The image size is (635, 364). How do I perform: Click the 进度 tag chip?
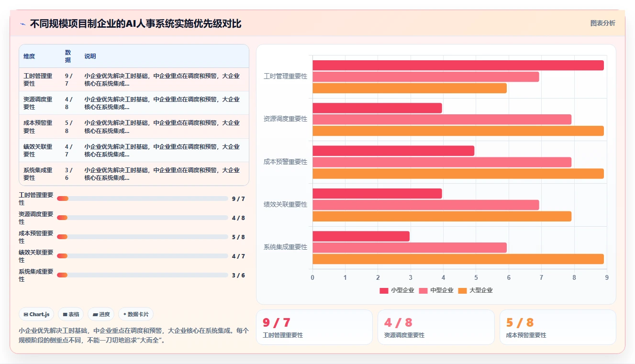click(x=101, y=314)
